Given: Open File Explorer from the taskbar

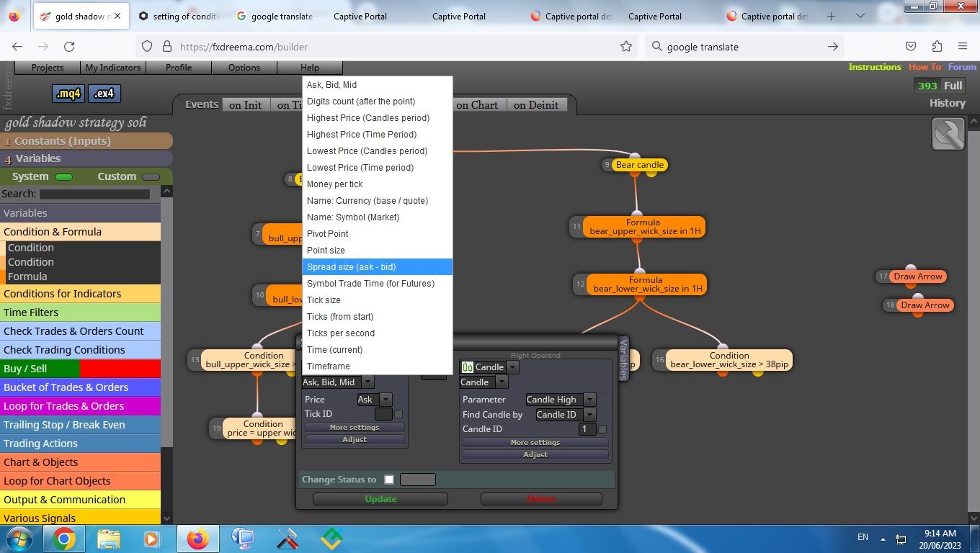Looking at the screenshot, I should pos(108,539).
